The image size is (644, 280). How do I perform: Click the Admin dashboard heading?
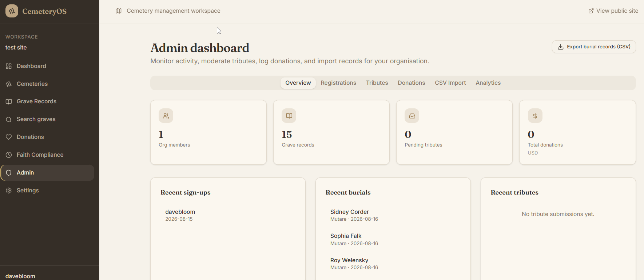200,48
